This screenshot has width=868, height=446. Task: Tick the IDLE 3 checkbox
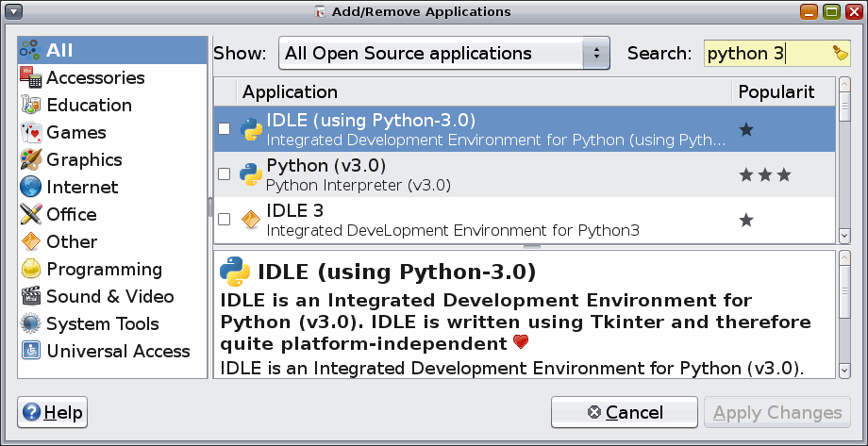pos(225,220)
